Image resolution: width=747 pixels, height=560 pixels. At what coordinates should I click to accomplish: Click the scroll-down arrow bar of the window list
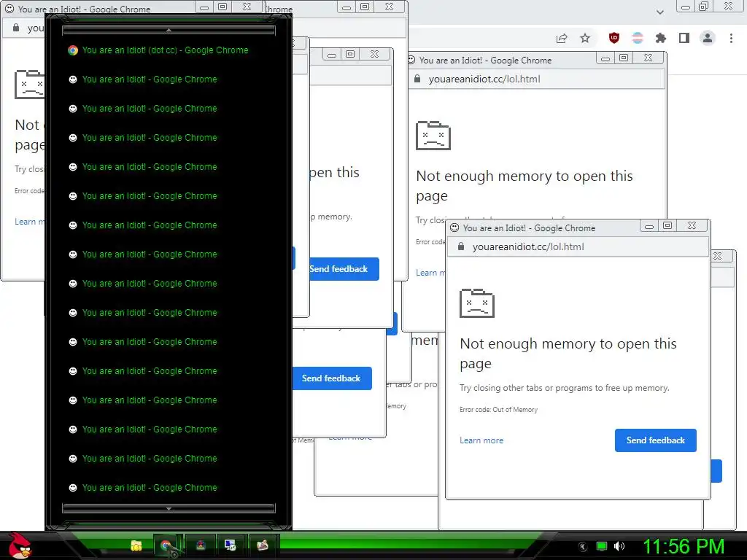tap(169, 508)
